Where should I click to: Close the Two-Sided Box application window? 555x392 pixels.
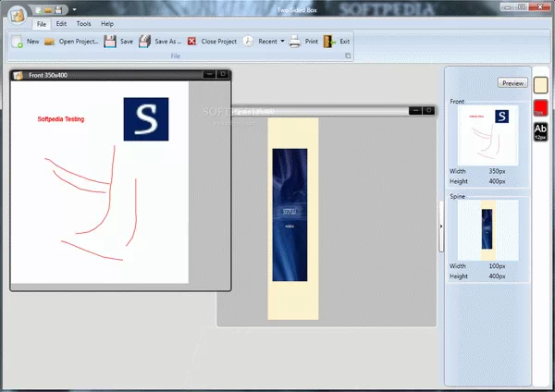pos(540,6)
